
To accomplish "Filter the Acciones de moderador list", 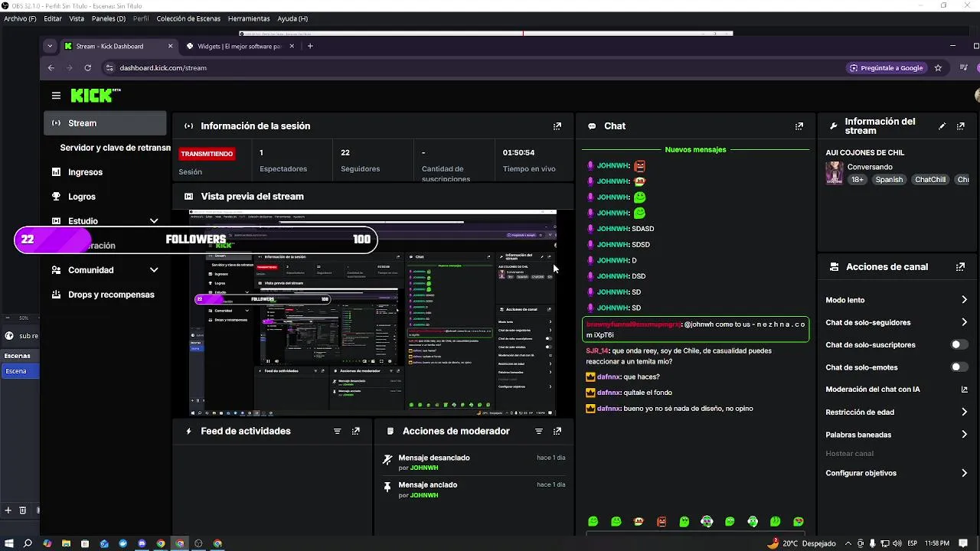I will [x=539, y=432].
